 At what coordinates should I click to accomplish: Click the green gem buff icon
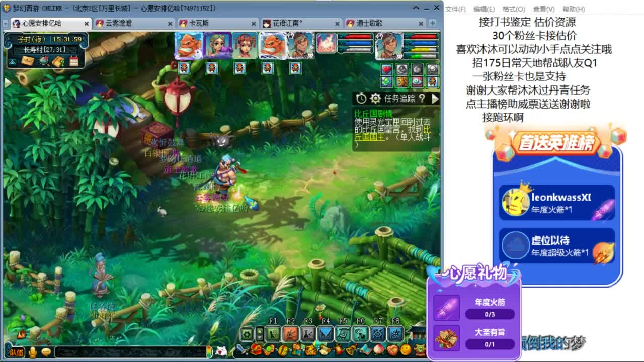(386, 82)
